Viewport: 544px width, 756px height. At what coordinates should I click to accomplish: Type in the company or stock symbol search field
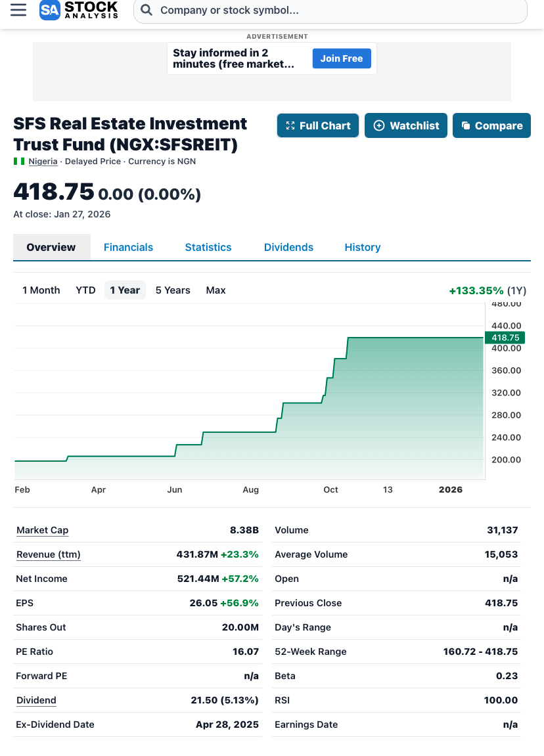click(x=329, y=11)
